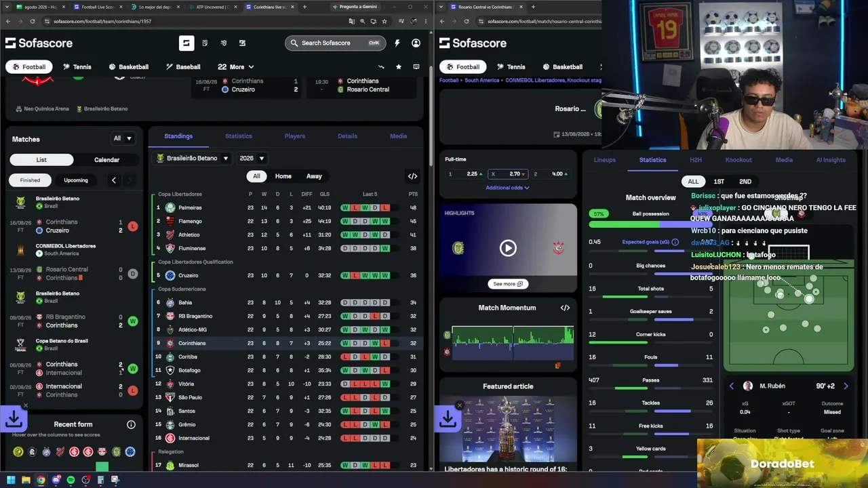Viewport: 868px width, 488px height.
Task: Click the previous matches page arrow
Action: [113, 180]
